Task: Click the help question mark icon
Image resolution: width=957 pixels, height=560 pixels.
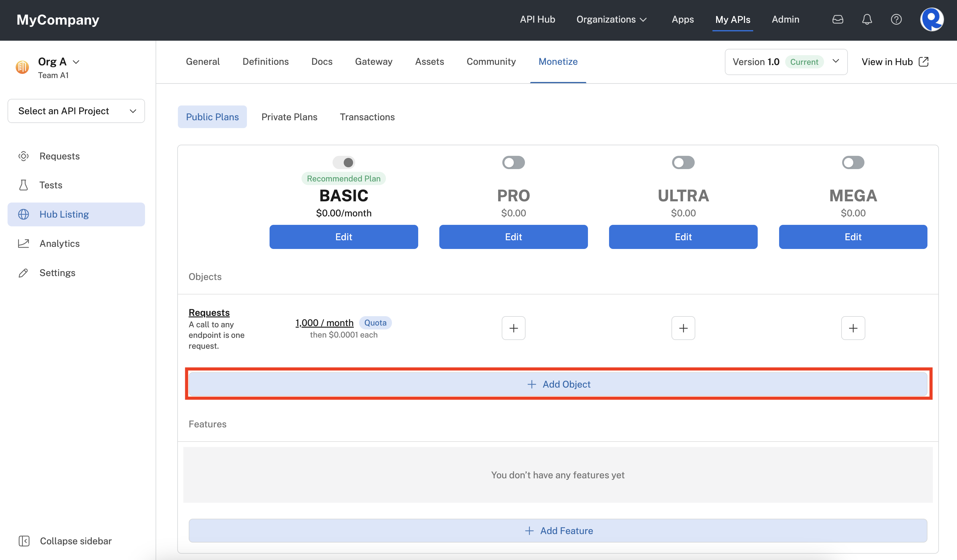Action: [896, 19]
